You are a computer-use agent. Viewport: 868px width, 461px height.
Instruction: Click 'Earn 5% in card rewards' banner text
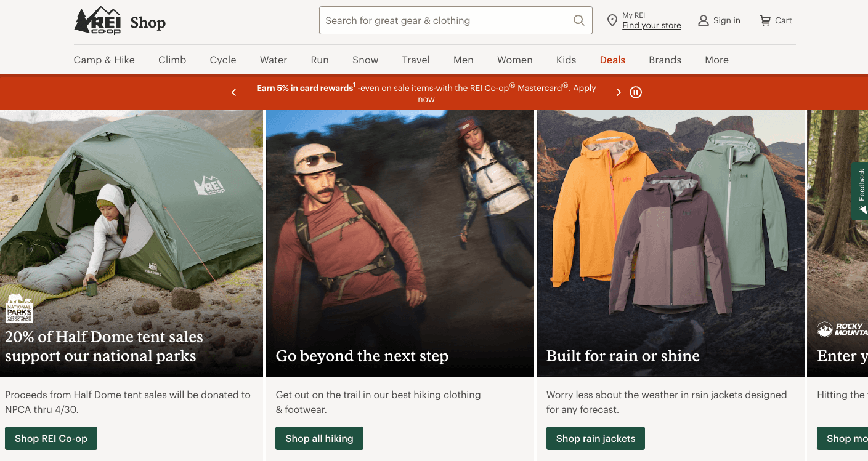tap(305, 88)
